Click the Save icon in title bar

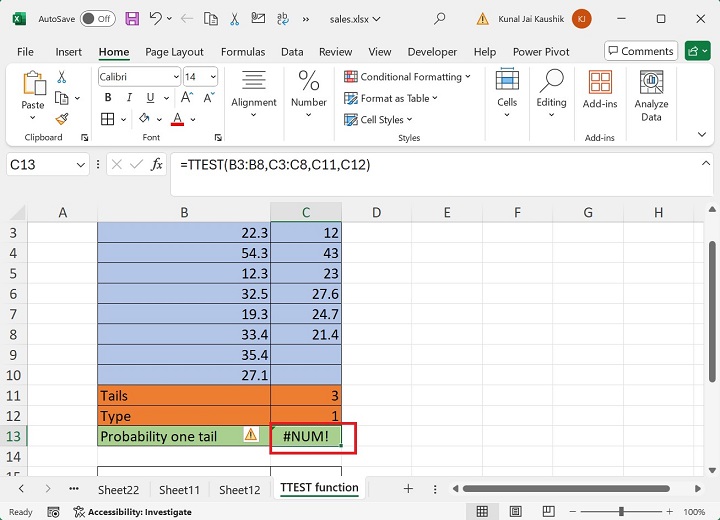(133, 18)
